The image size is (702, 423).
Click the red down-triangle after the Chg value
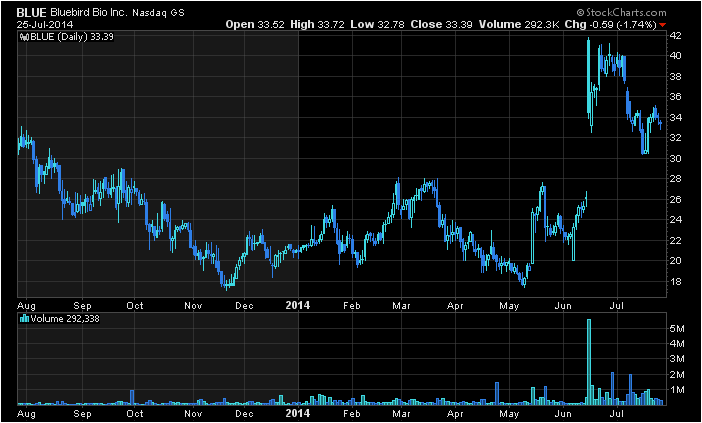[663, 25]
